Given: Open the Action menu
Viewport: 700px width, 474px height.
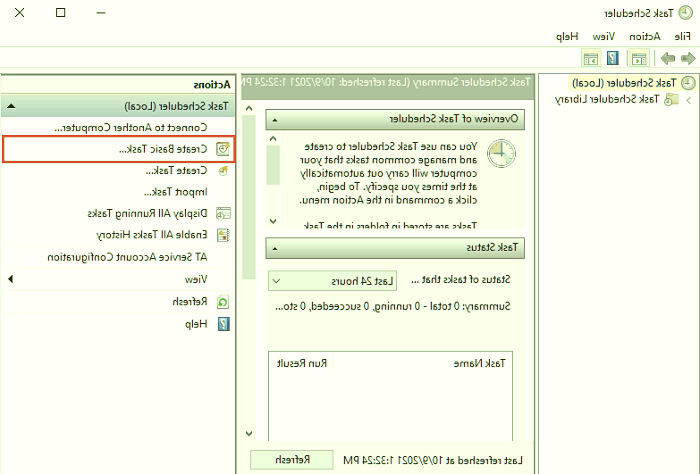Looking at the screenshot, I should tap(645, 37).
